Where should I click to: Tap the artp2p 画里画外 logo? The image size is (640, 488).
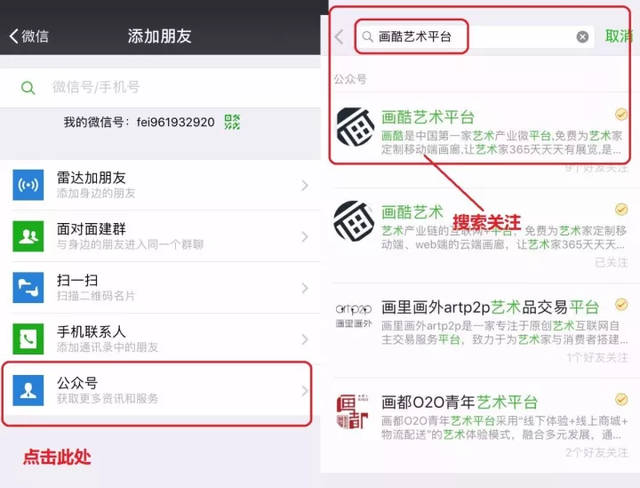point(353,315)
